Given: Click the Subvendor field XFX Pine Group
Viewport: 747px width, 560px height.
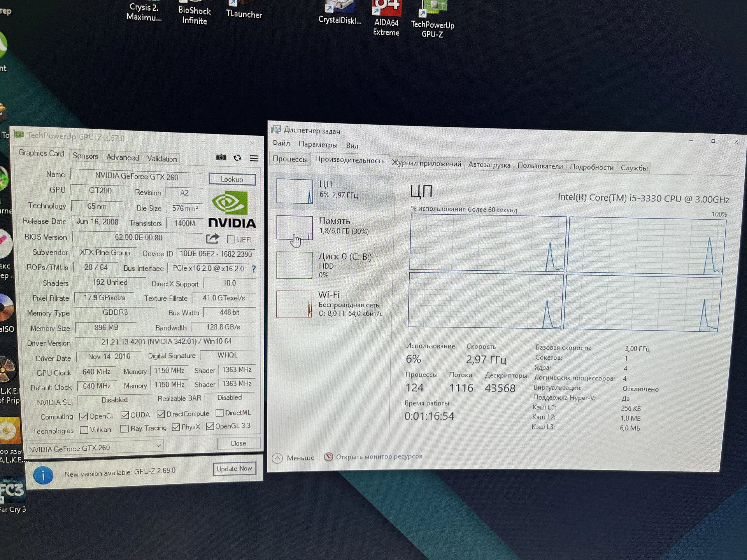Looking at the screenshot, I should pos(105,252).
